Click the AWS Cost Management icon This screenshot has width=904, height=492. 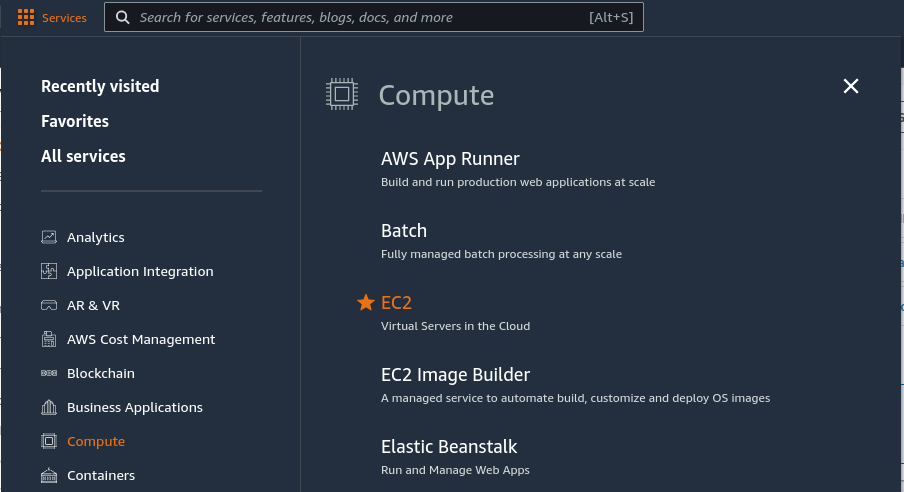pos(49,339)
